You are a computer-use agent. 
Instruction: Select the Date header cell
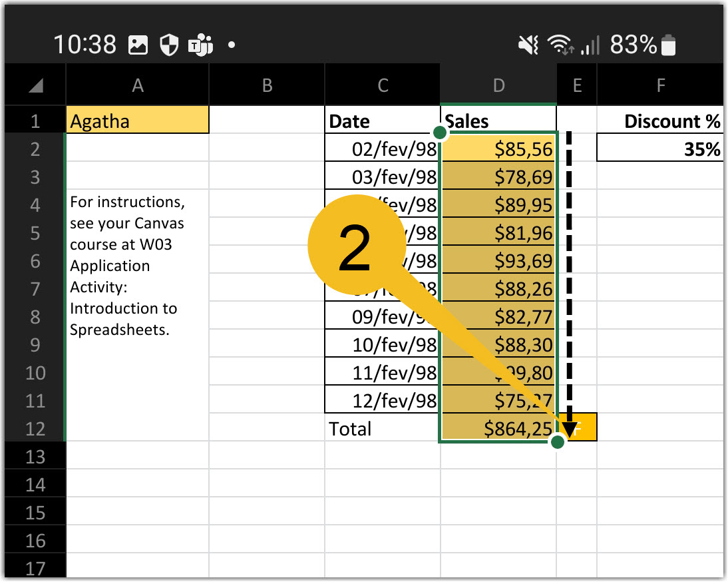[383, 121]
